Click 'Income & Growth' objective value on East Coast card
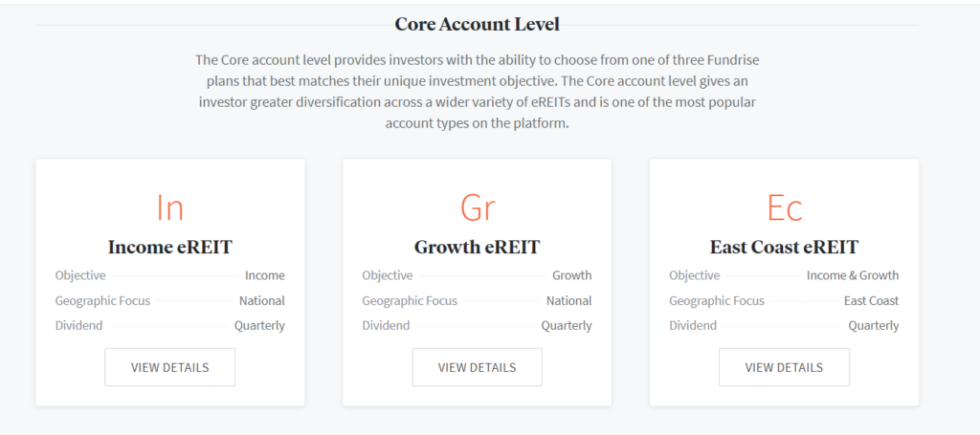 [x=853, y=275]
